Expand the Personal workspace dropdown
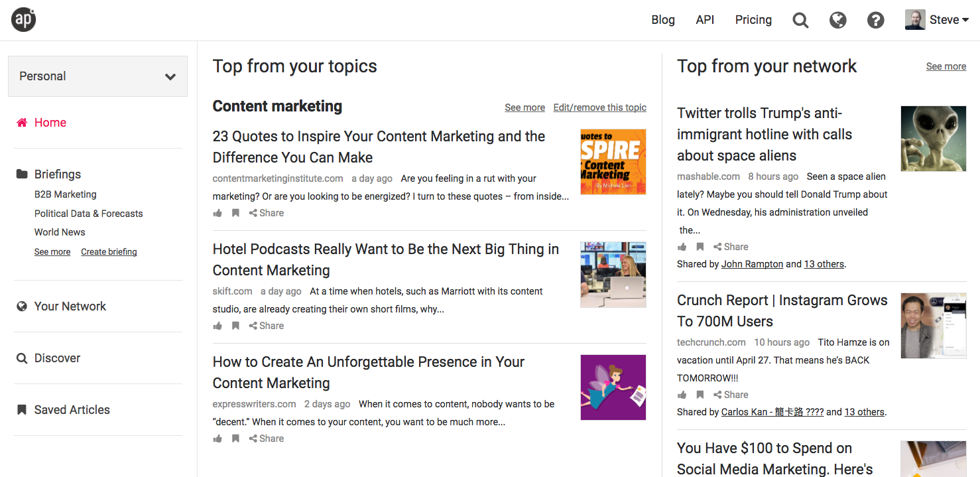Viewport: 980px width, 477px height. tap(97, 76)
